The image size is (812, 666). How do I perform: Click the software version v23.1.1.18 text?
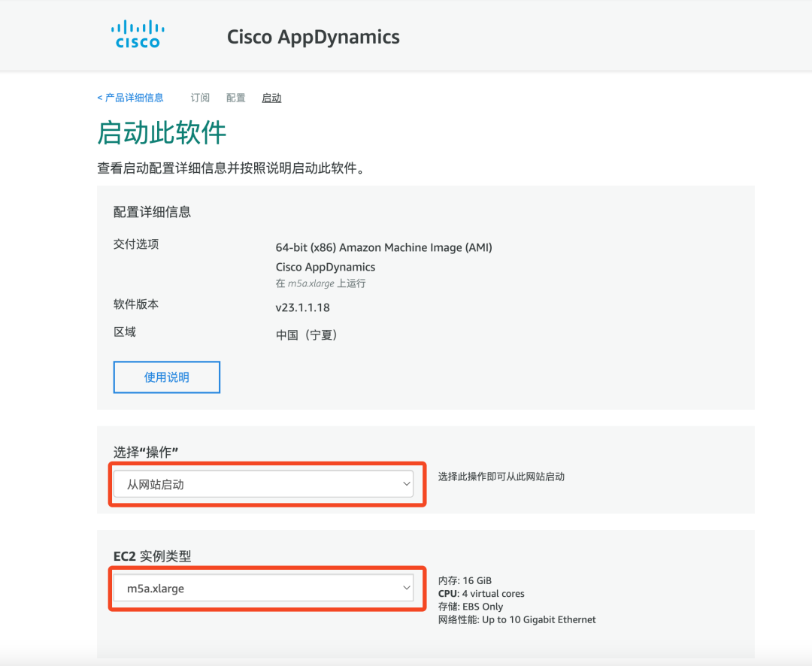click(302, 307)
